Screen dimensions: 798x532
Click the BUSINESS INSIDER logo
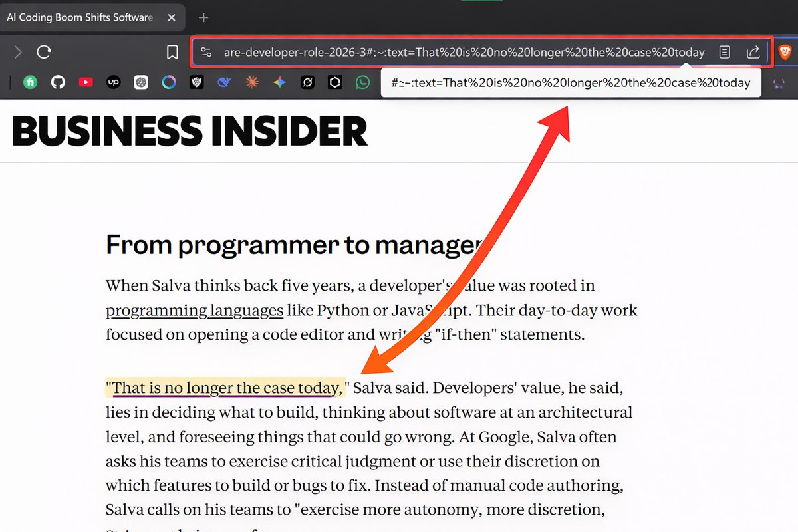click(x=190, y=131)
